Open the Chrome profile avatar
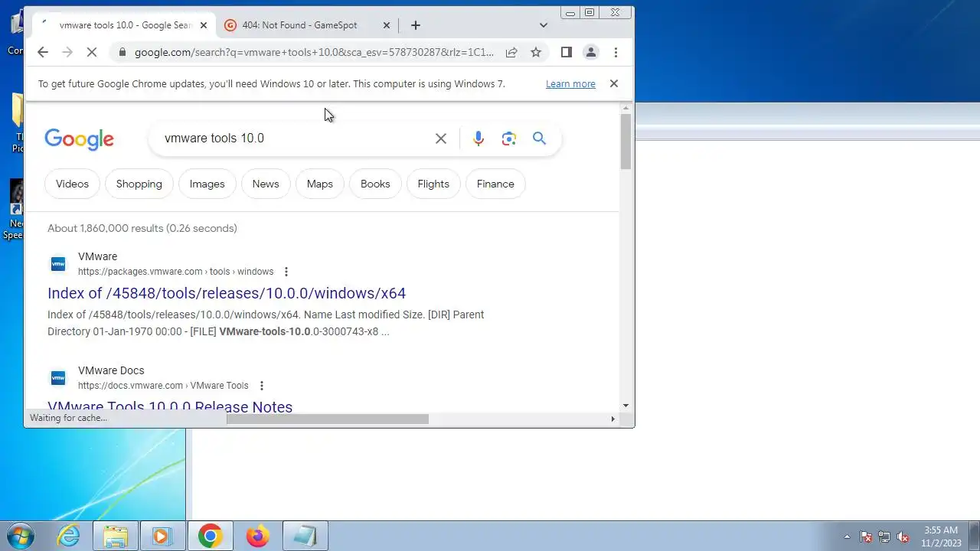 (x=591, y=52)
